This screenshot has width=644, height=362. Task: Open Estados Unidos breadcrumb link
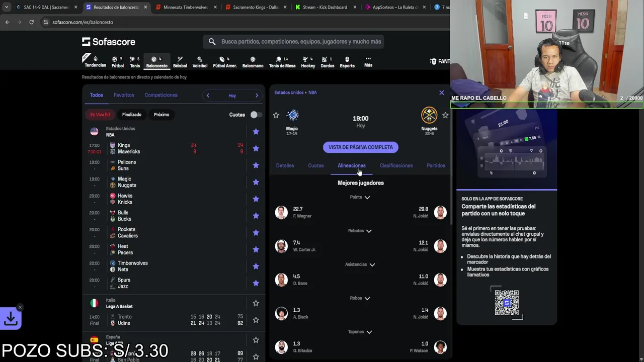tap(289, 93)
